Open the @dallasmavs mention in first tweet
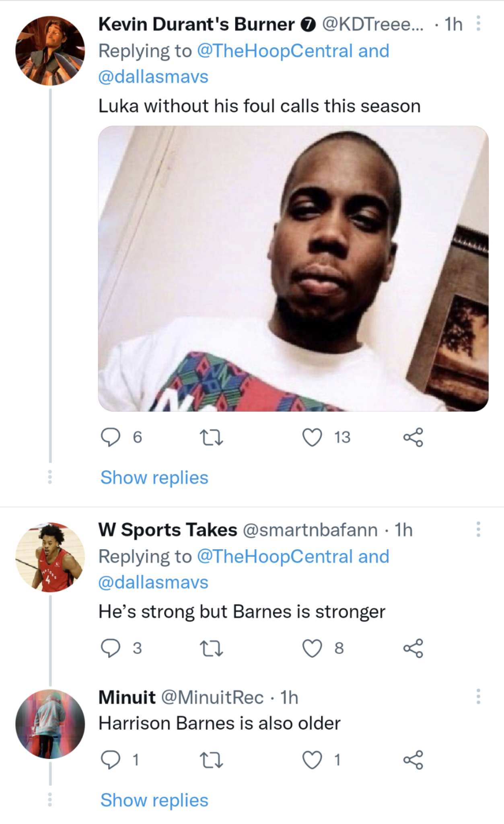 click(153, 76)
